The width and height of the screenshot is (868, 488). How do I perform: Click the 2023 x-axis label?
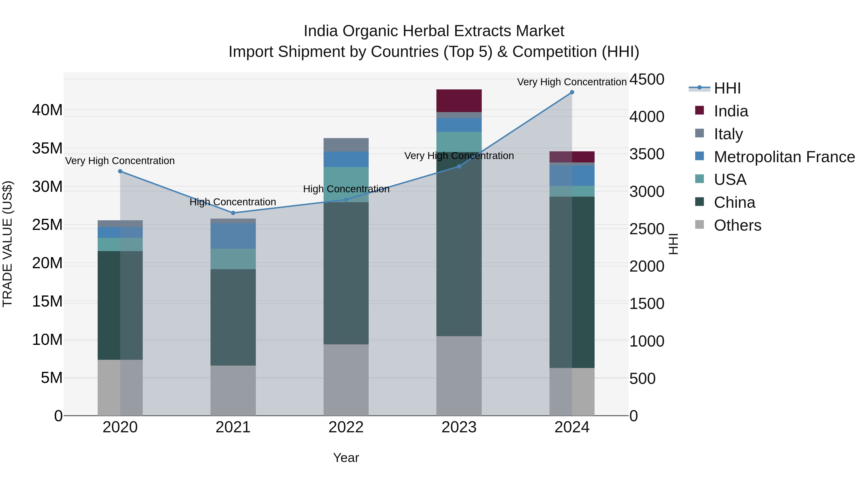click(459, 427)
